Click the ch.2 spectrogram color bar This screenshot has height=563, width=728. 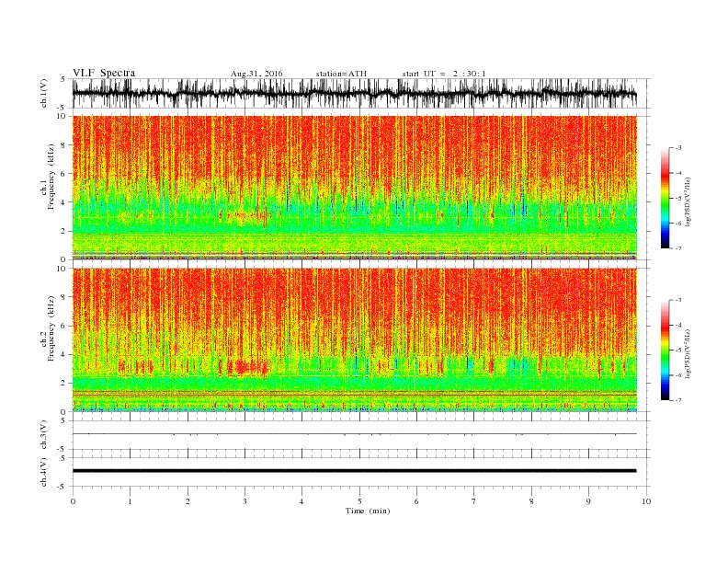point(665,350)
